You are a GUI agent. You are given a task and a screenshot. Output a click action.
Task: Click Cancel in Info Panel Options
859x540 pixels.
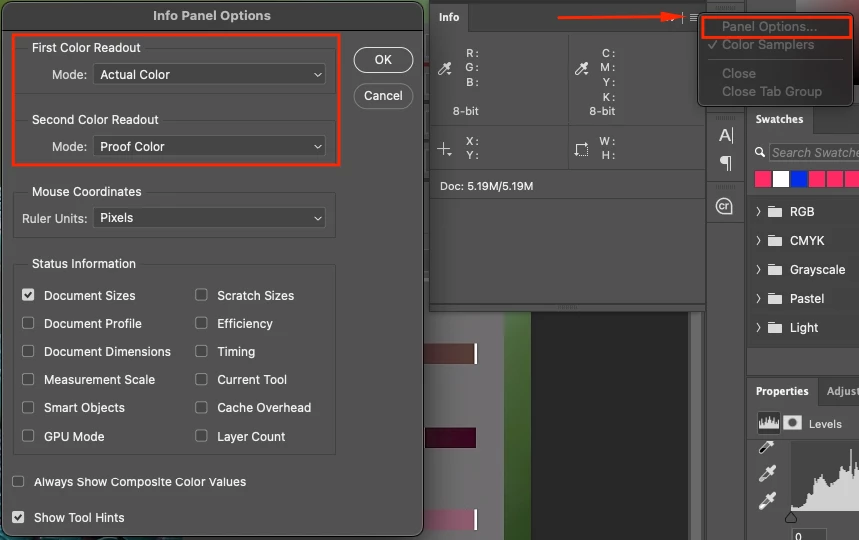(383, 96)
